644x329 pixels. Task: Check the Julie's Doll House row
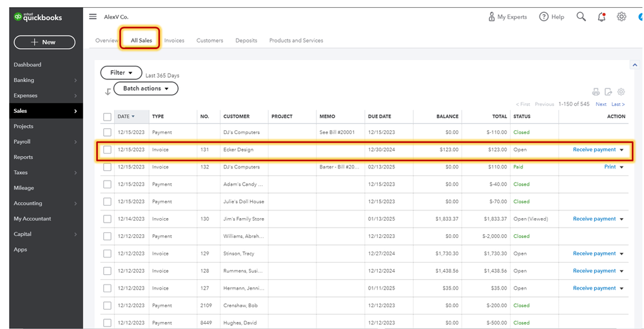click(x=107, y=201)
